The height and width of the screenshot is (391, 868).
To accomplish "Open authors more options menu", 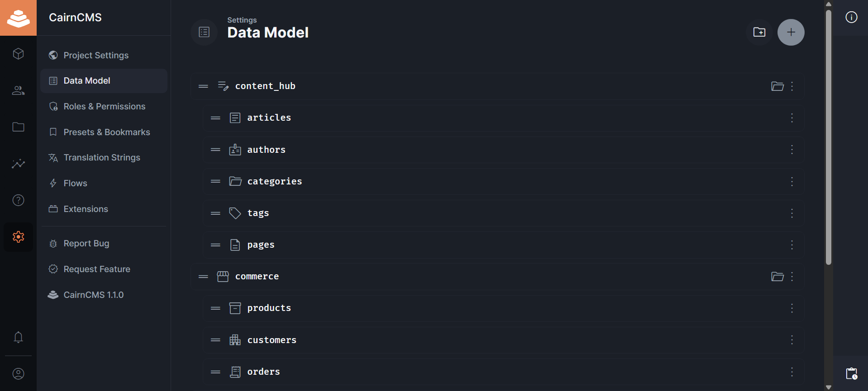I will tap(792, 150).
